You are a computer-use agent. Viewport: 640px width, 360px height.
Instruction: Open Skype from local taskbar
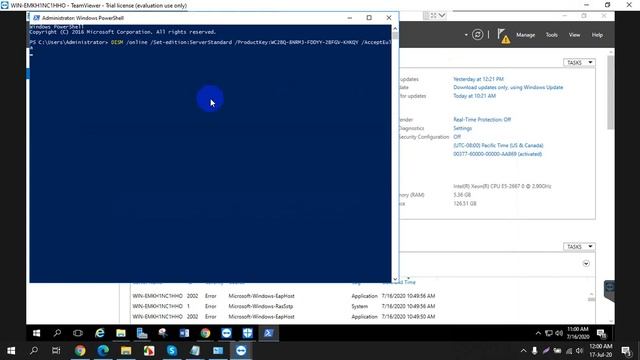click(172, 350)
